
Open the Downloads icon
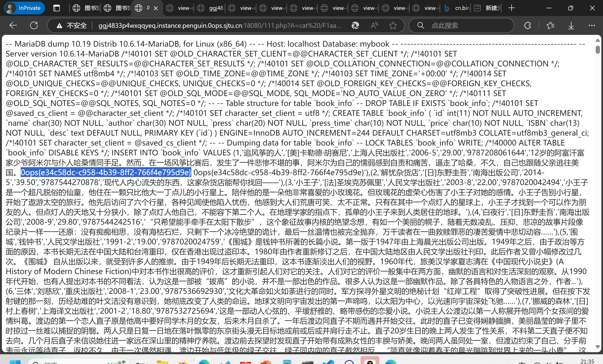pyautogui.click(x=571, y=25)
